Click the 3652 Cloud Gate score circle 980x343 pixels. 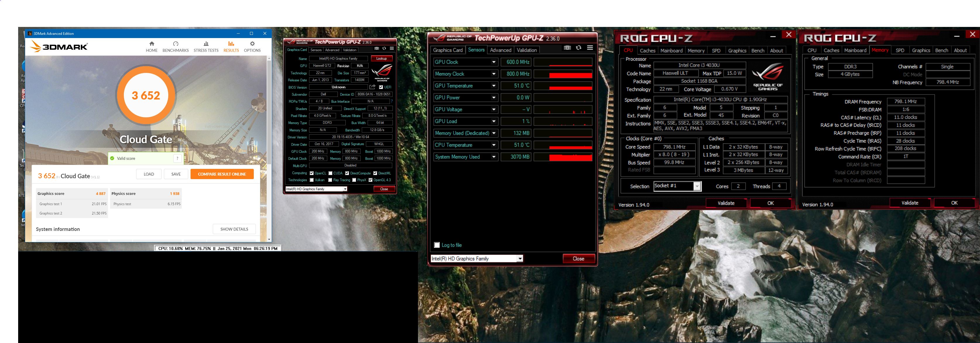point(146,95)
